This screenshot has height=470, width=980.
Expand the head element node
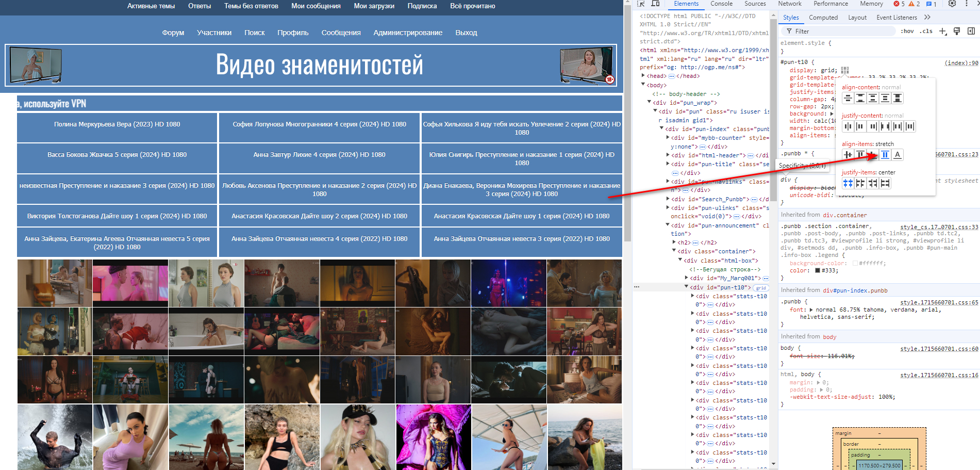click(x=643, y=76)
